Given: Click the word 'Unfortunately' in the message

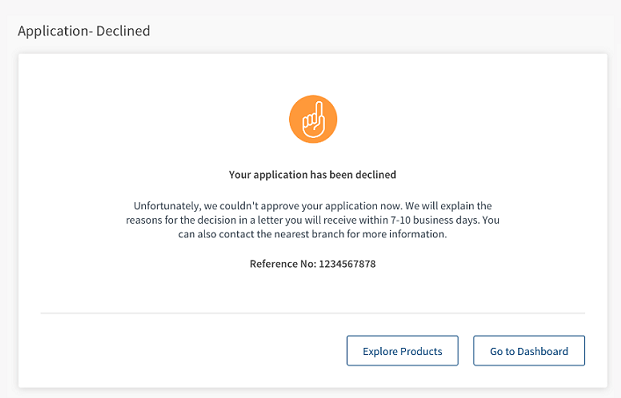Looking at the screenshot, I should [x=167, y=206].
